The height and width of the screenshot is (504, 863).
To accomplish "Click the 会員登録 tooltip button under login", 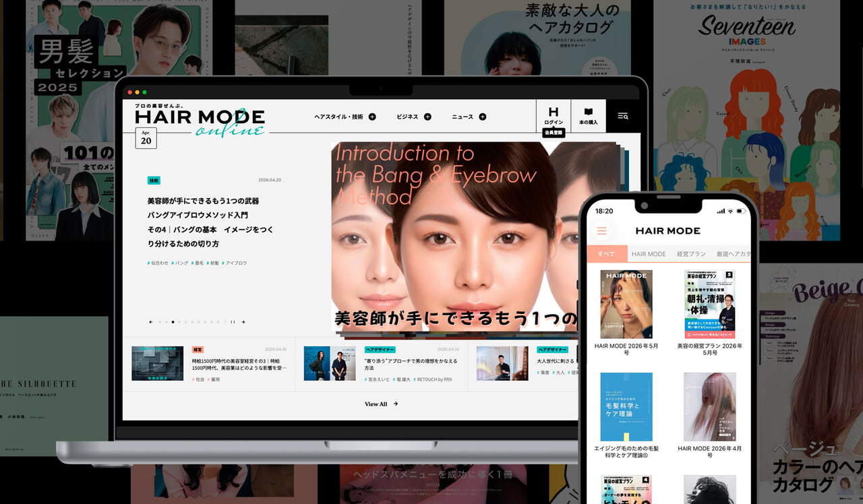I will click(554, 133).
